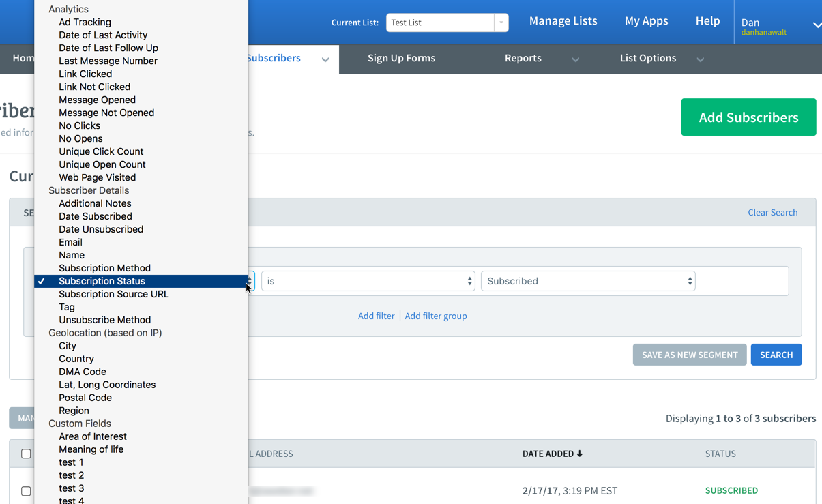Open the 'is' operator dropdown
The height and width of the screenshot is (504, 822).
[x=368, y=281]
